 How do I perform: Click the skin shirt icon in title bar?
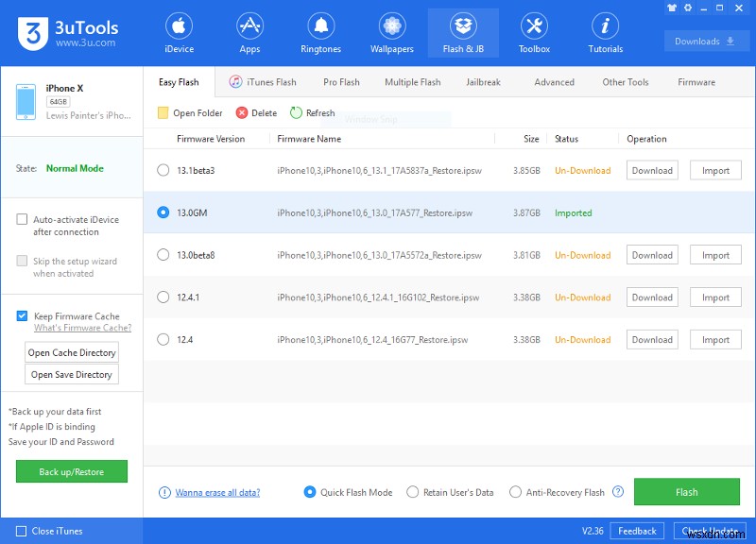pos(672,8)
